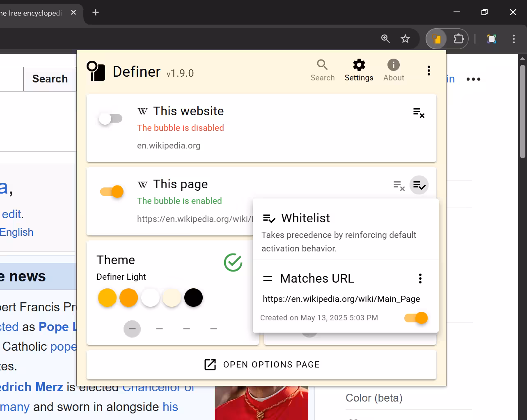
Task: Click the Wikipedia W icon beside This page
Action: click(142, 184)
